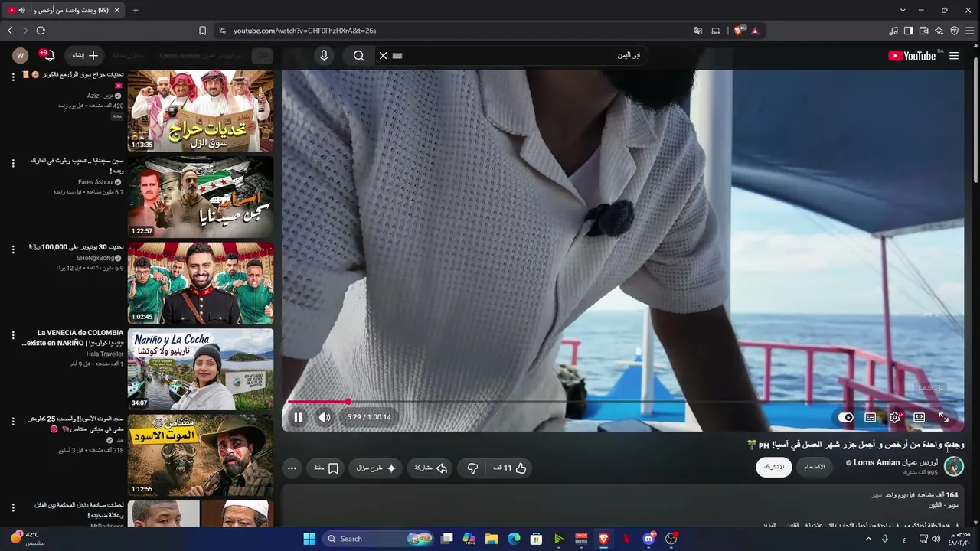Open options menu for سجن صيدنايا video
Viewport: 980px width, 551px height.
click(13, 164)
